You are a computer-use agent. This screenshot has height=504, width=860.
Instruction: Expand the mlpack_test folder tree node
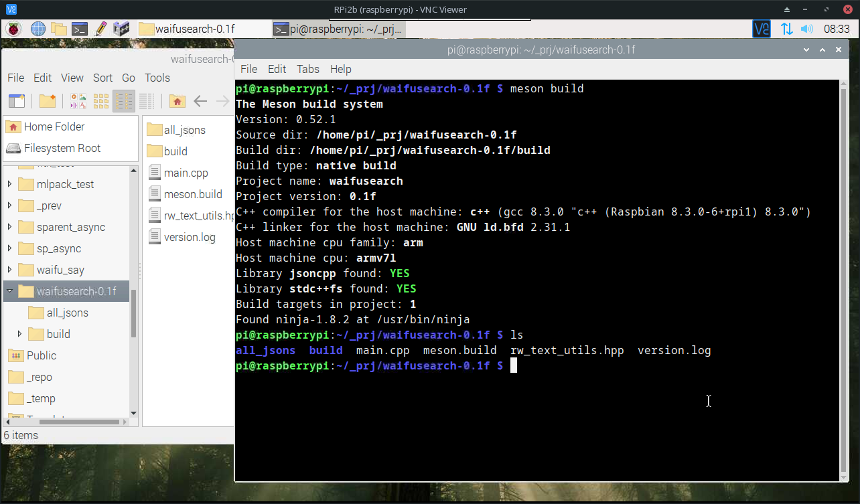pos(9,184)
